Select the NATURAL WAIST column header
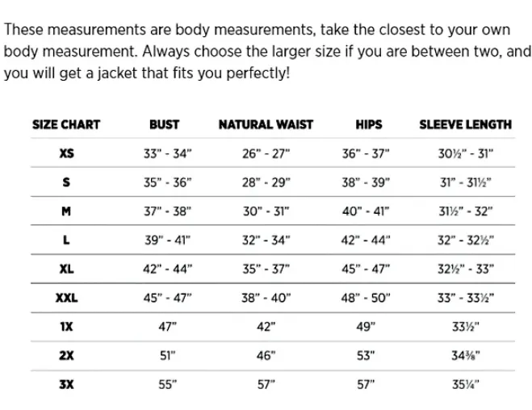This screenshot has height=410, width=532. [266, 124]
